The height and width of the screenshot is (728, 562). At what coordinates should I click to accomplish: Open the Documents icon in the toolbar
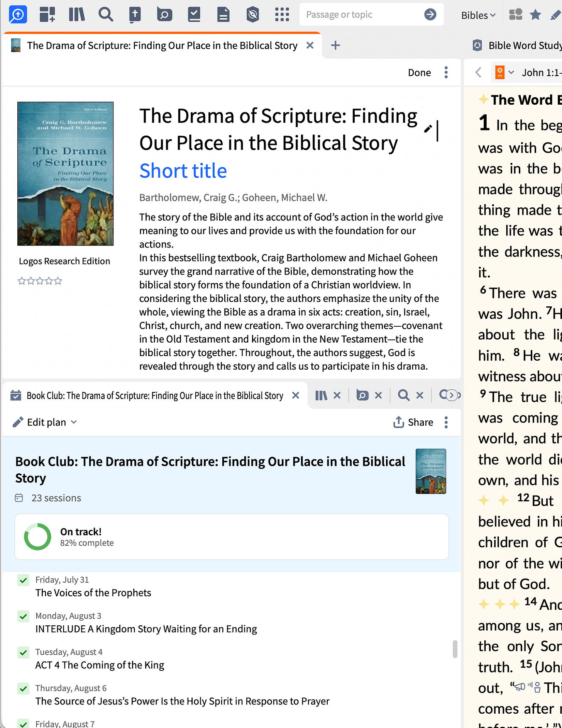223,15
